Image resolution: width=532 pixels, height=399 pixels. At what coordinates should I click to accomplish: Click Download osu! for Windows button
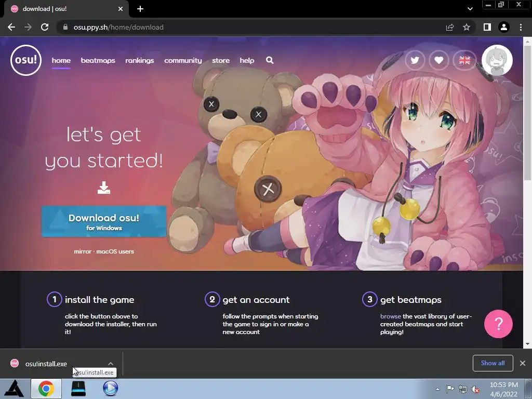coord(104,221)
